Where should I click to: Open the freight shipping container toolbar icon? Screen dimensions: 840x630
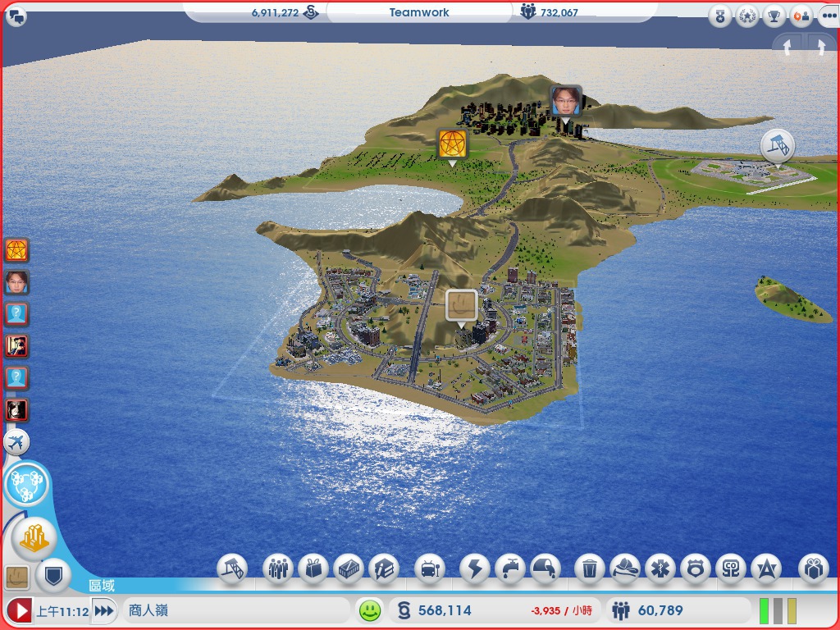(349, 568)
